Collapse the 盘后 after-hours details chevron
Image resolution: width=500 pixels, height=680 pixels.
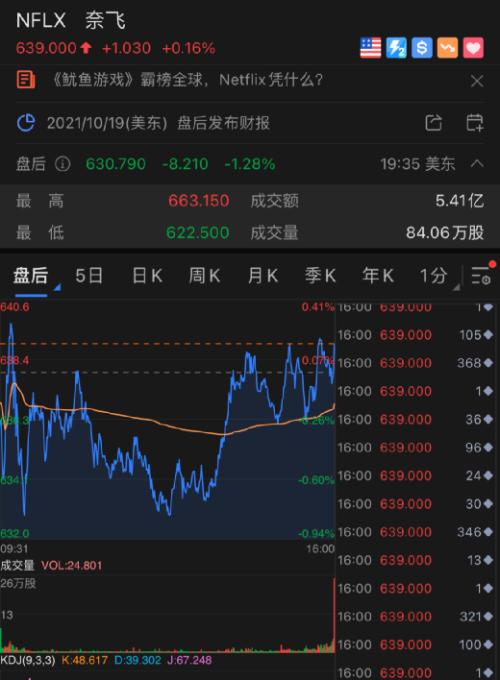(477, 163)
